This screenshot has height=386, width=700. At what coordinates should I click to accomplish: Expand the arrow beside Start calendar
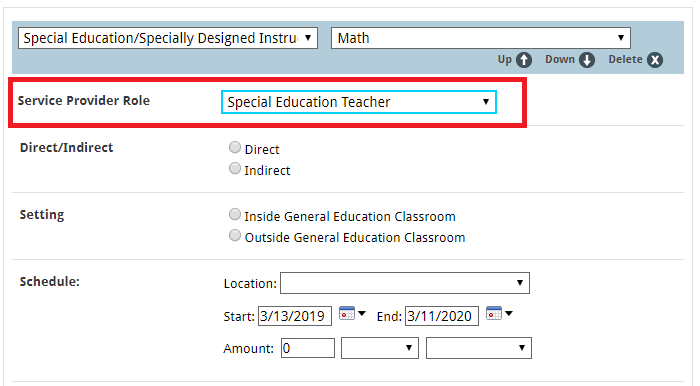pos(362,313)
